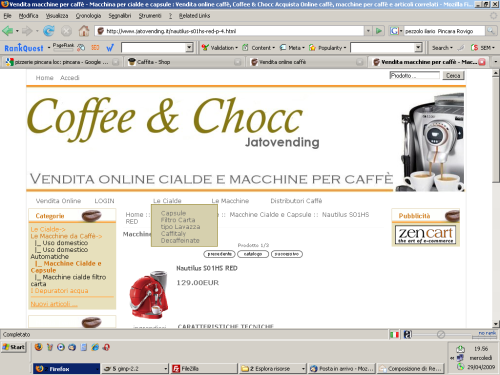Screen dimensions: 500x375
Task: Close the active Vendita macchine per caffè tab
Action: pyautogui.click(x=482, y=62)
